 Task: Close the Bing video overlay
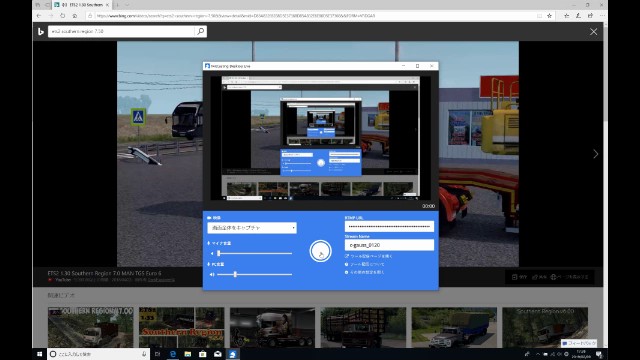593,32
